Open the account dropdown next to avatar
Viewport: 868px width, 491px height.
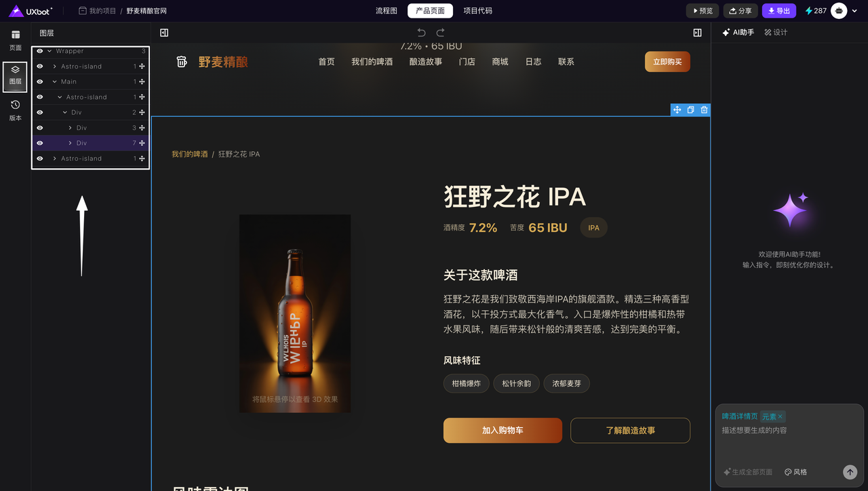tap(854, 11)
